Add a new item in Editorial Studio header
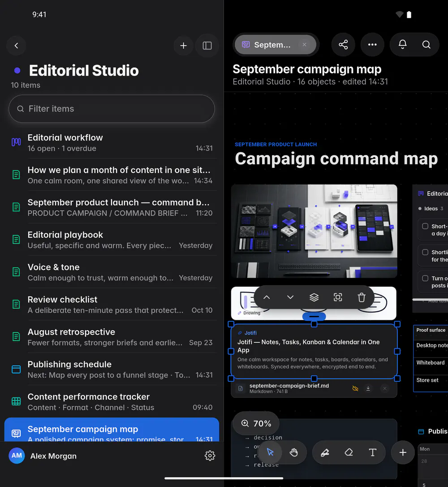 (x=184, y=46)
